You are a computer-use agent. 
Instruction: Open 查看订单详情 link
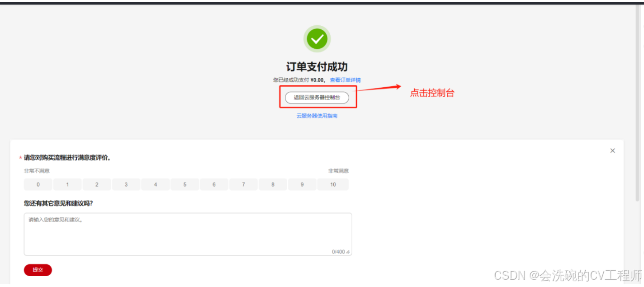tap(345, 80)
